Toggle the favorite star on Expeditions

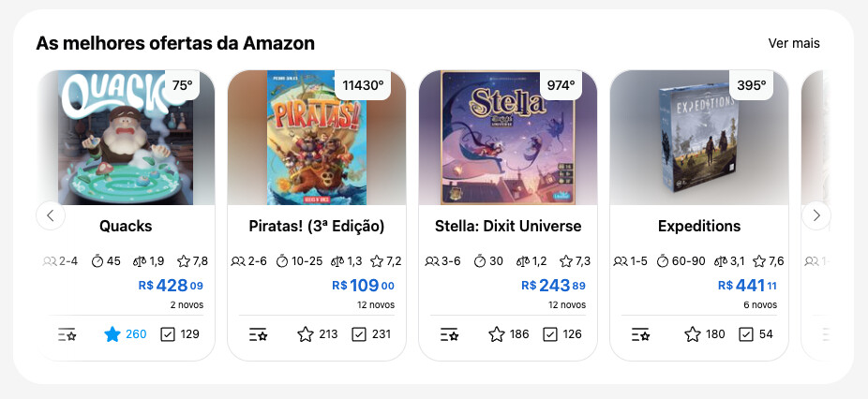tap(693, 334)
